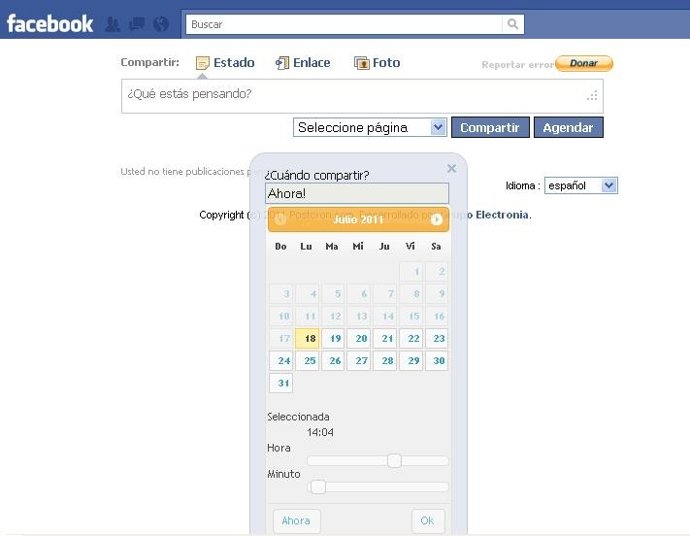This screenshot has height=536, width=690.
Task: Go to next month in calendar
Action: point(436,219)
